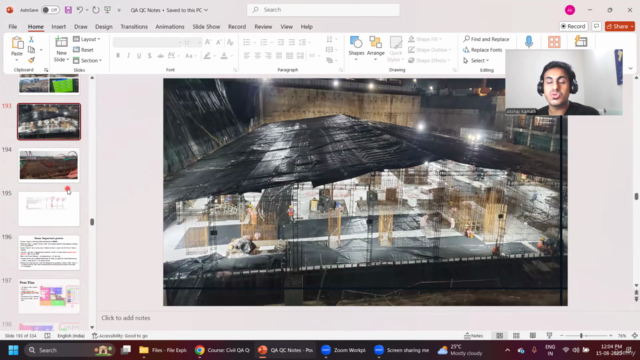Switch to the Draw tab
This screenshot has width=640, height=360.
80,27
